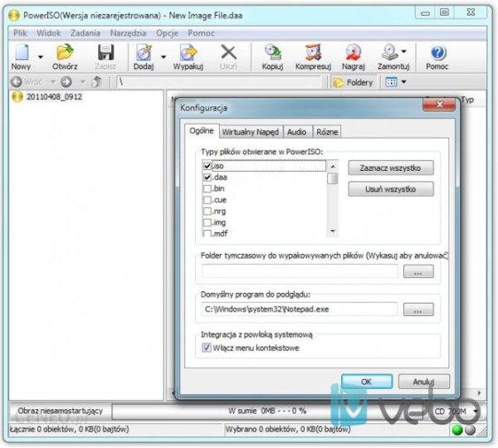
Task: Open the forward history dropdown arrow
Action: point(83,82)
